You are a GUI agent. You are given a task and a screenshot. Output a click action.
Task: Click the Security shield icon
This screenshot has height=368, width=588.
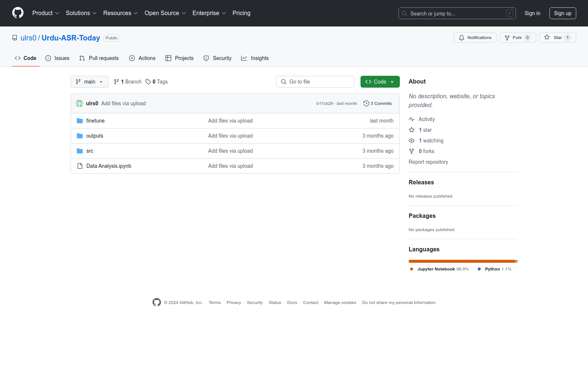206,58
